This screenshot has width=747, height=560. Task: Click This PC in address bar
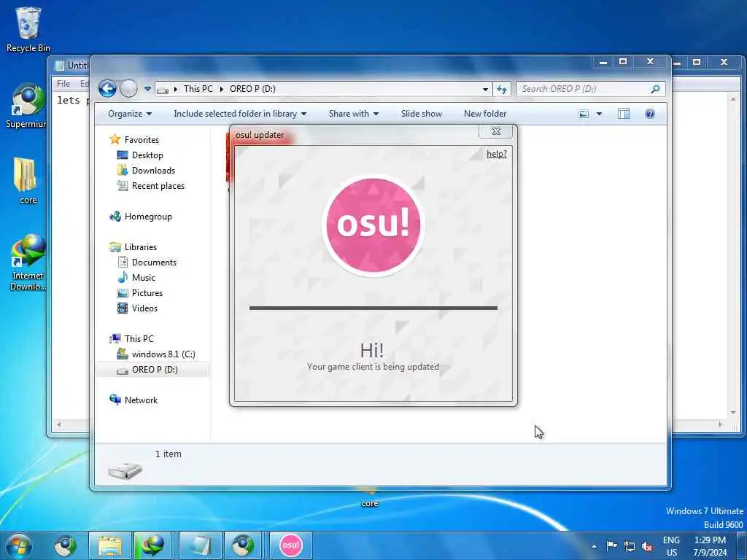(x=198, y=89)
